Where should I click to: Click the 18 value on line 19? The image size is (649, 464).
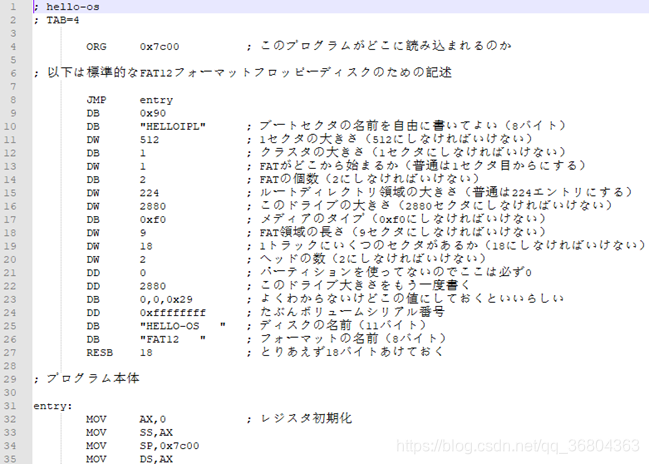pyautogui.click(x=146, y=246)
